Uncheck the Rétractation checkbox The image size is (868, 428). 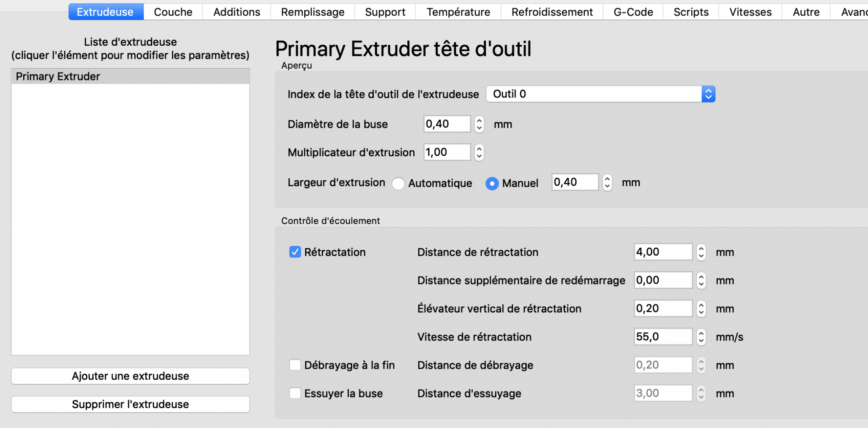[295, 252]
